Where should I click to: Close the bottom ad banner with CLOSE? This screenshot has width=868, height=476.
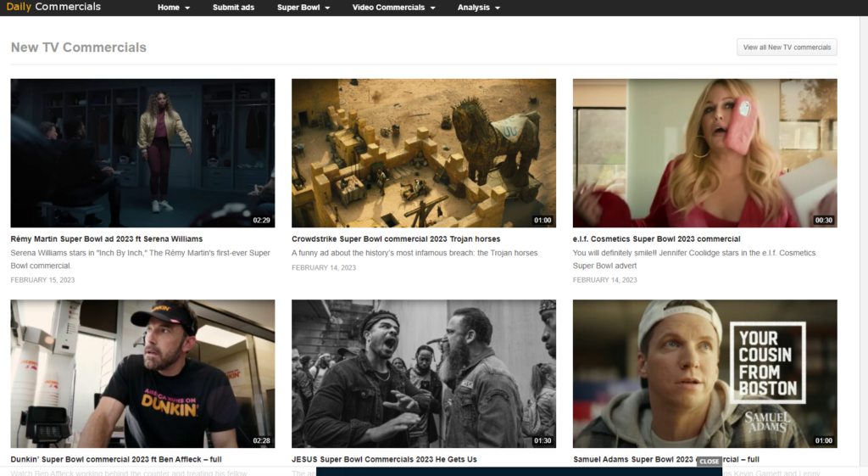(x=709, y=461)
